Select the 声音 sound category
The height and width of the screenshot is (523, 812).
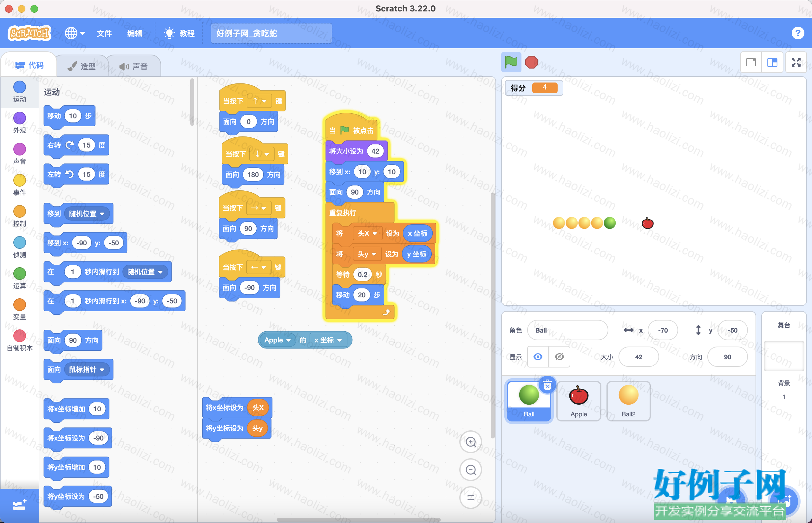tap(19, 154)
